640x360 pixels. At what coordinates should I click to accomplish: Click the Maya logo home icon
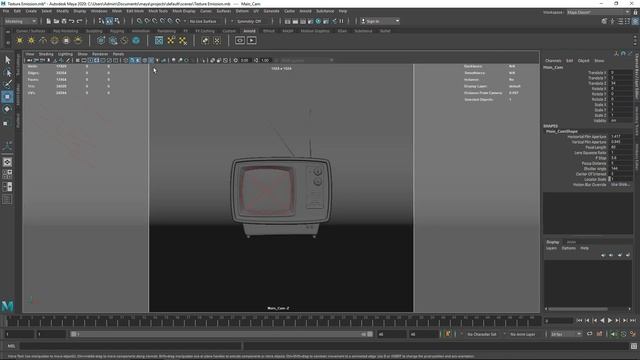(7, 306)
